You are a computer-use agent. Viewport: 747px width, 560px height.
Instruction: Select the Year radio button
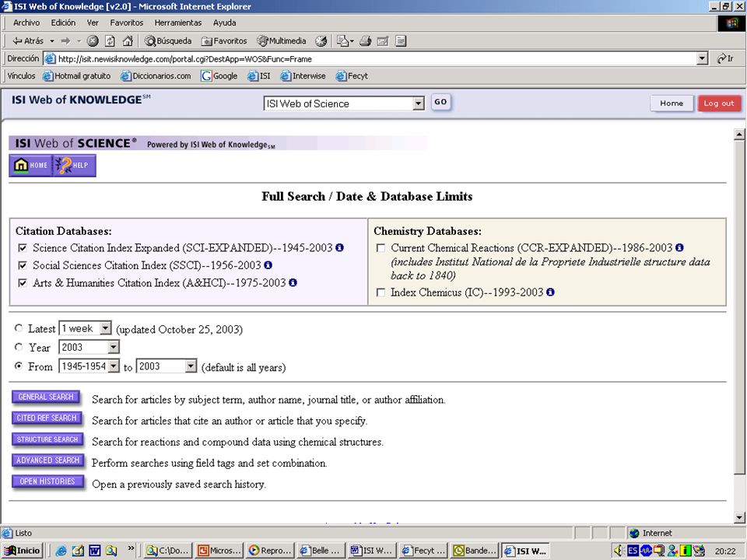click(19, 347)
